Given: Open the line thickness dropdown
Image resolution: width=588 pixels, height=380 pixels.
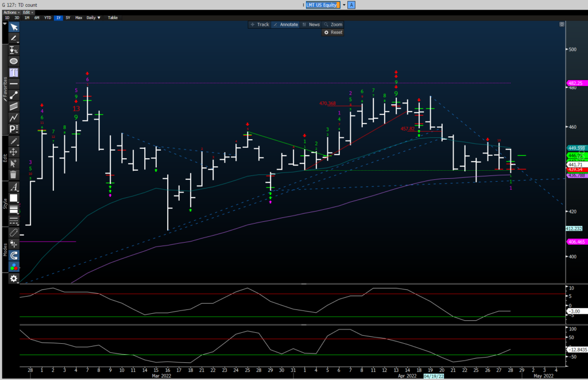Looking at the screenshot, I should [14, 209].
